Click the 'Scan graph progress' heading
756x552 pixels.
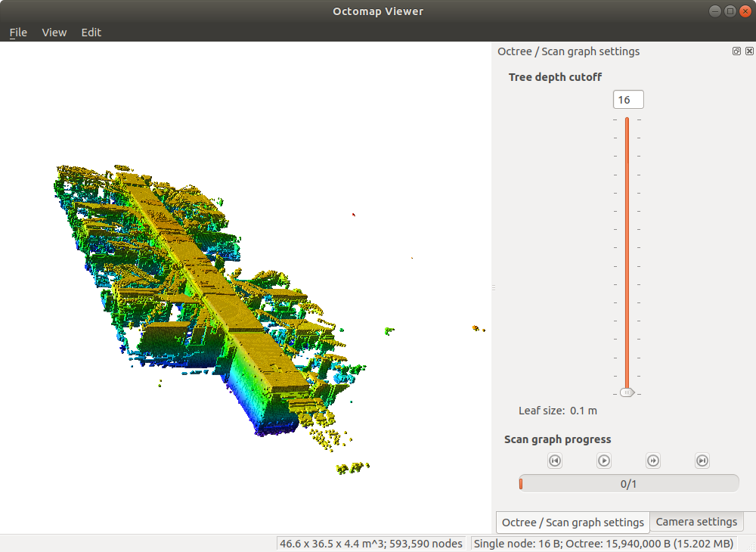pyautogui.click(x=557, y=439)
